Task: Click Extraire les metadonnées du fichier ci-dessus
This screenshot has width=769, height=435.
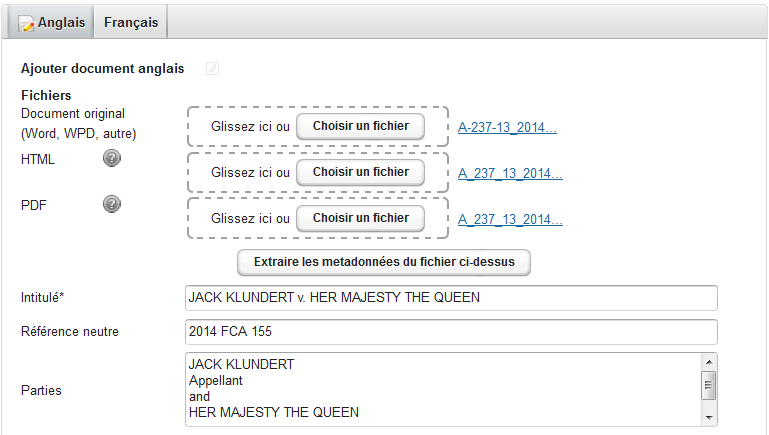Action: pos(383,262)
